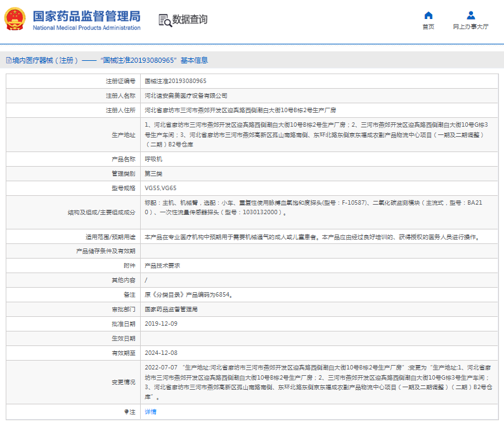504x424 pixels.
Task: Click the bulb icon beside 注
Action: 127,411
